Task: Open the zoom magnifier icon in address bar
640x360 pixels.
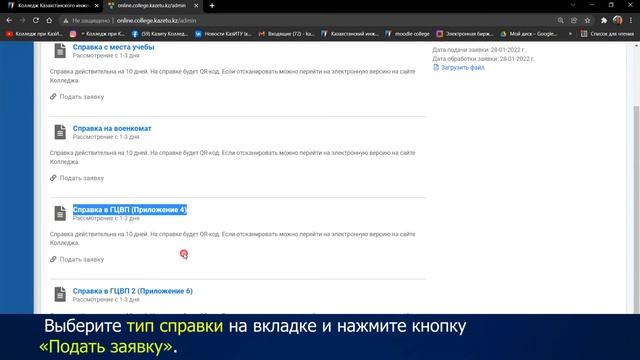Action: pos(560,20)
